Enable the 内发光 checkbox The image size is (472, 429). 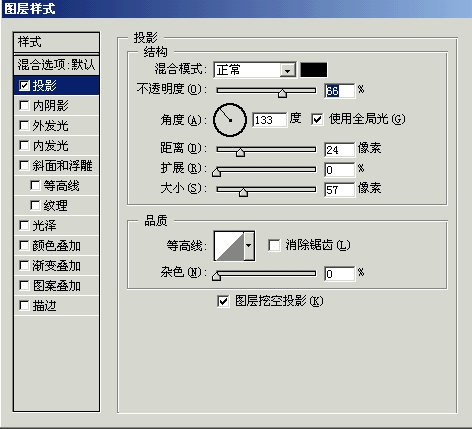pos(24,146)
